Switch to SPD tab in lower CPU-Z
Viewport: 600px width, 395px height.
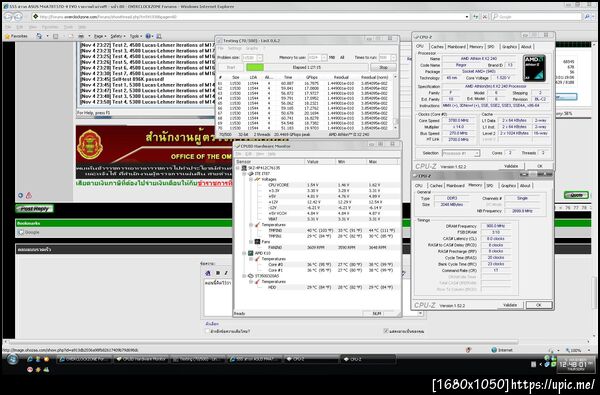(490, 186)
